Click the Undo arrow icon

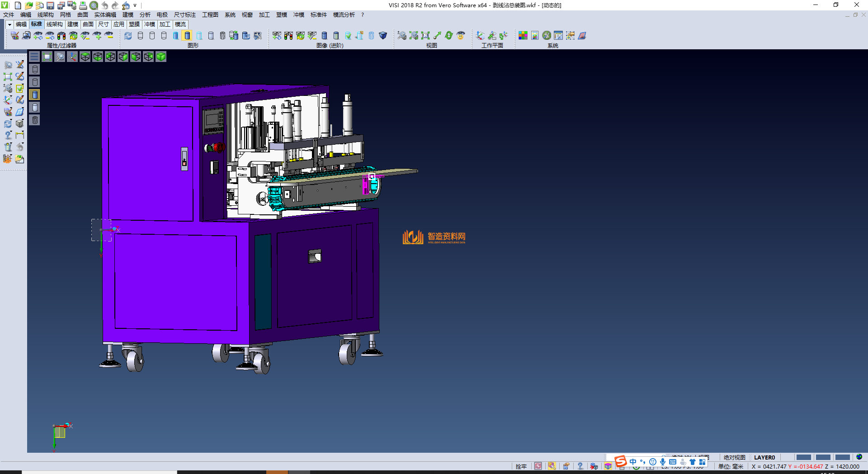105,5
